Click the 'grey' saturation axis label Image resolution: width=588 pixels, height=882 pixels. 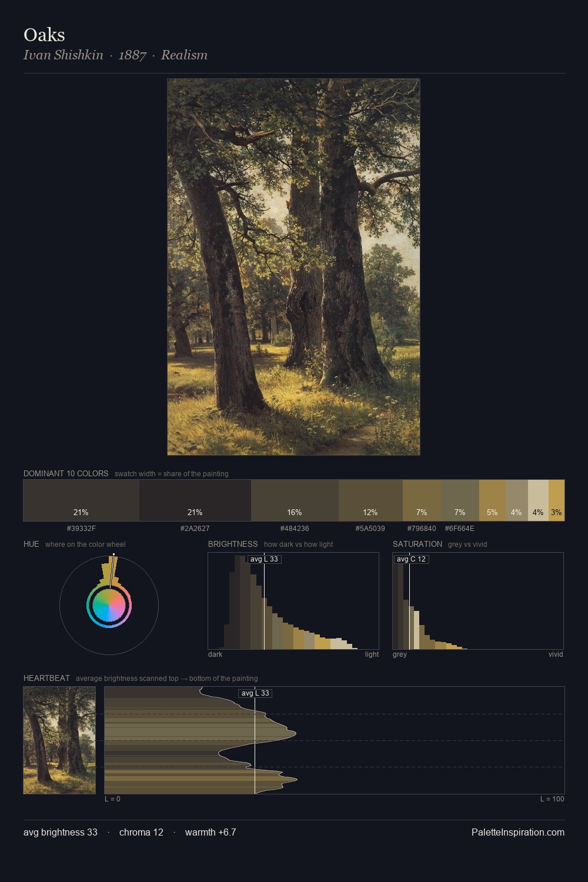coord(400,654)
